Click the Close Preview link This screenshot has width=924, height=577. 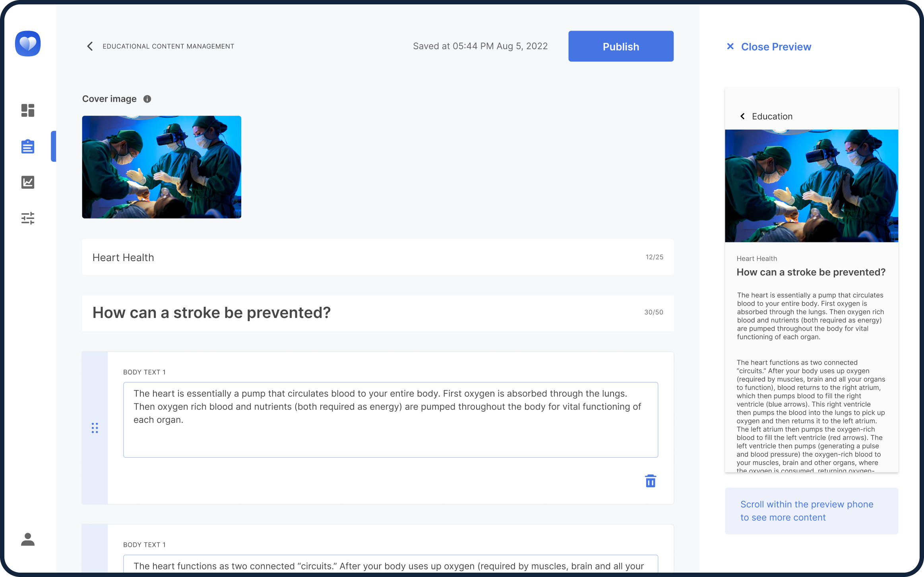tap(776, 47)
